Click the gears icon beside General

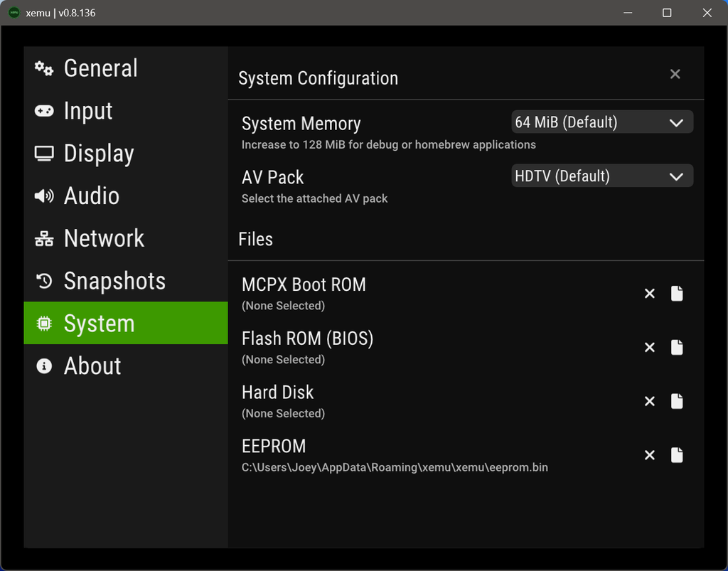pos(44,68)
